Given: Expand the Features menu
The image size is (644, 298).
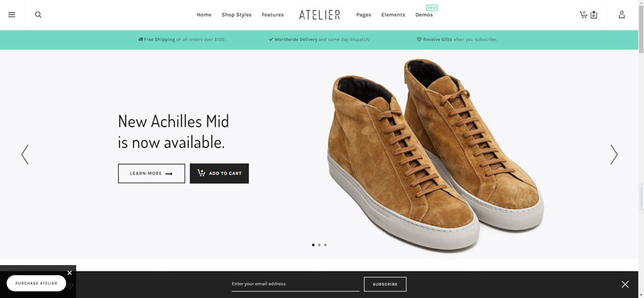Looking at the screenshot, I should [273, 15].
